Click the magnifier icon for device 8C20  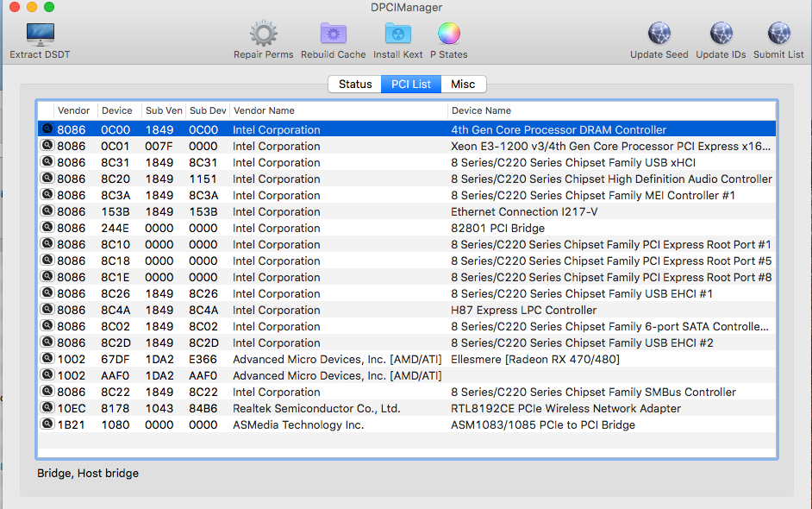click(x=47, y=178)
